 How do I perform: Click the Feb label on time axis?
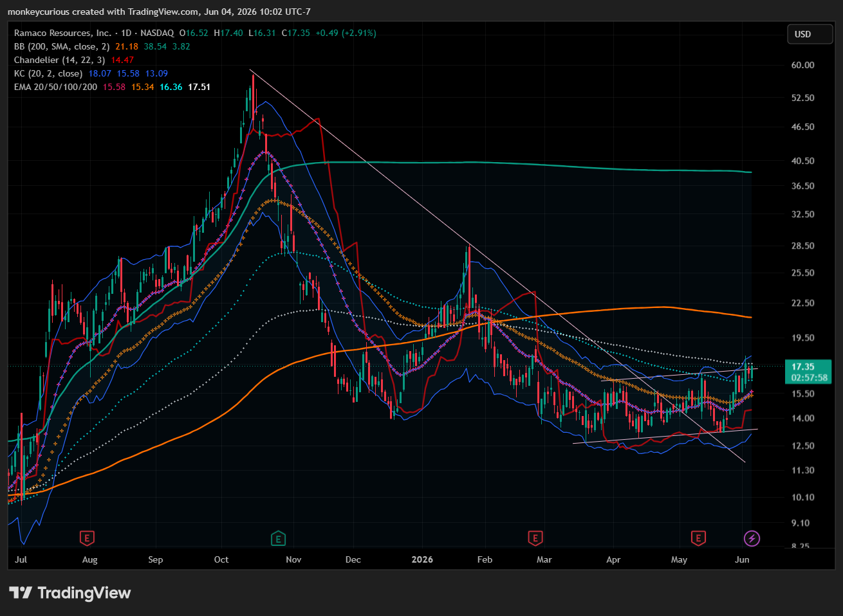click(485, 559)
